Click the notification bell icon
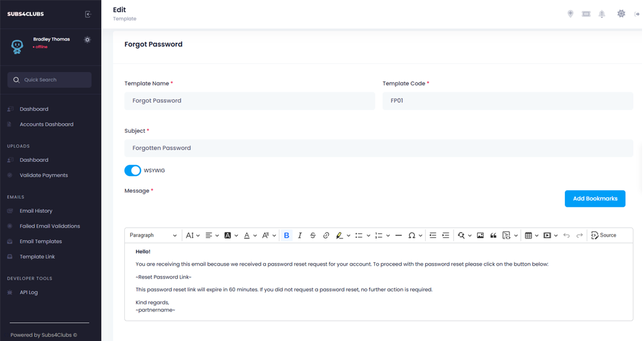 click(602, 14)
